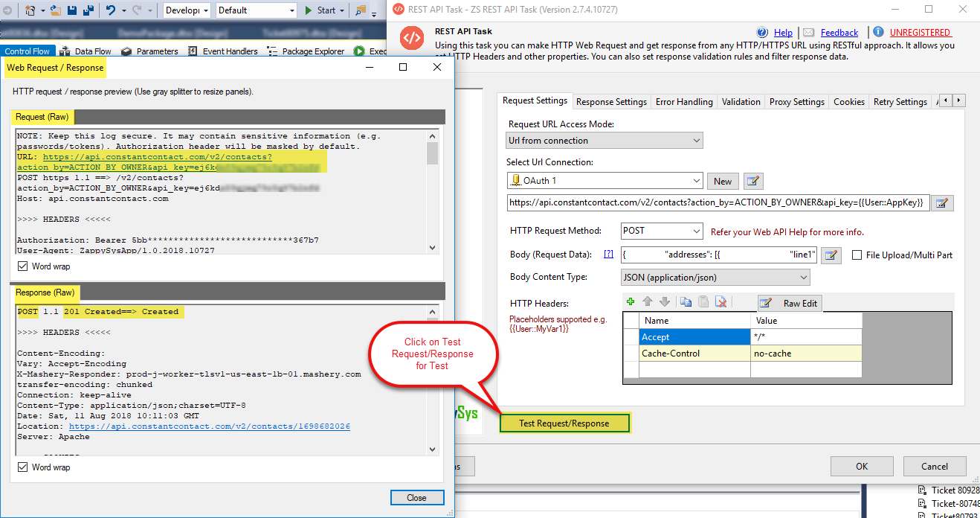This screenshot has height=518, width=980.
Task: Paste HTTP headers icon
Action: click(703, 302)
